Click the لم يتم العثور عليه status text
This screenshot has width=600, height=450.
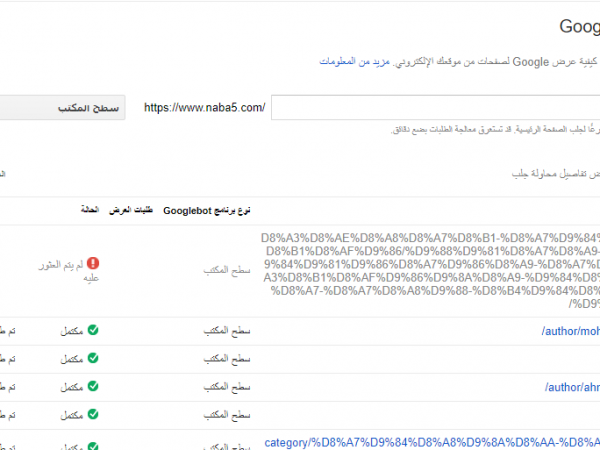65,270
